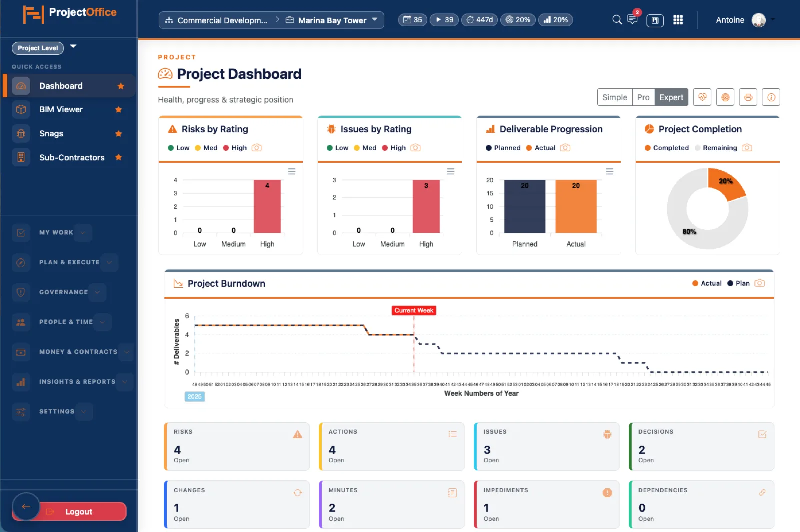Switch to Pro dashboard view
Image resolution: width=800 pixels, height=532 pixels.
click(643, 97)
